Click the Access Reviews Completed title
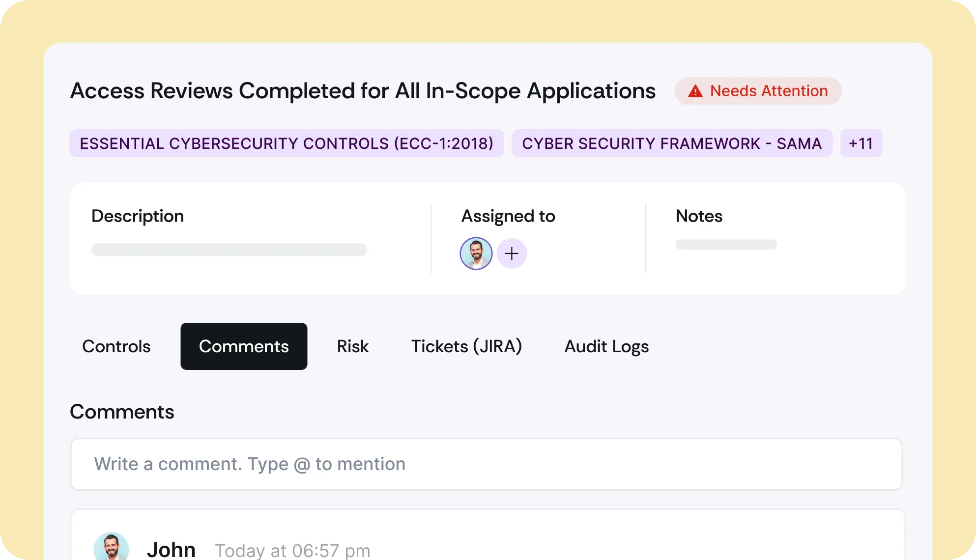This screenshot has width=976, height=560. pos(363,91)
